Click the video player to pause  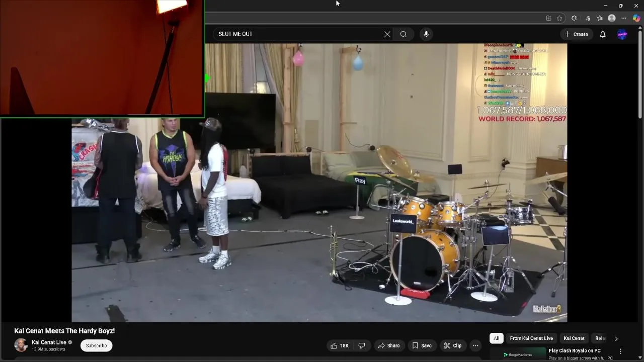pos(319,183)
